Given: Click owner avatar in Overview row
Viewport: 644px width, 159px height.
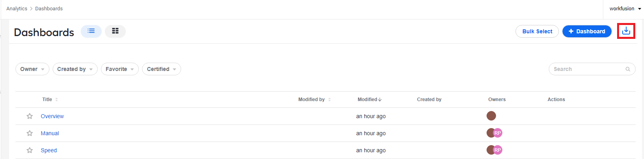Looking at the screenshot, I should coord(491,116).
